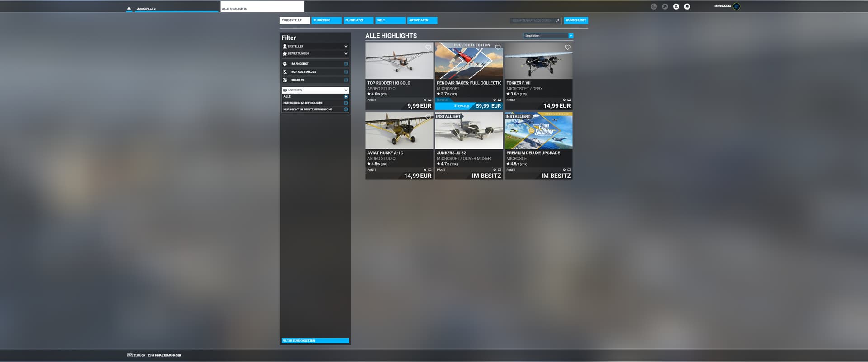Viewport: 868px width, 362px height.
Task: Click the Microsoft / Oliver Moser creator text
Action: 463,158
